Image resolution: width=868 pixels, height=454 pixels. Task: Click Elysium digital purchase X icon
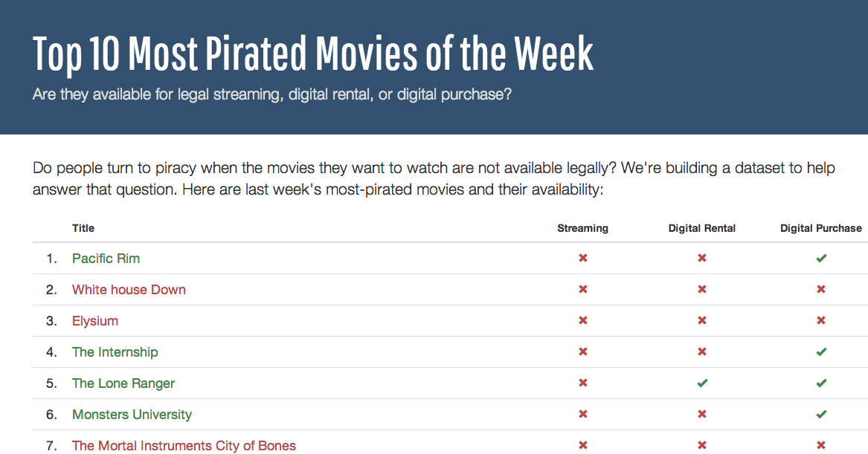pos(821,321)
